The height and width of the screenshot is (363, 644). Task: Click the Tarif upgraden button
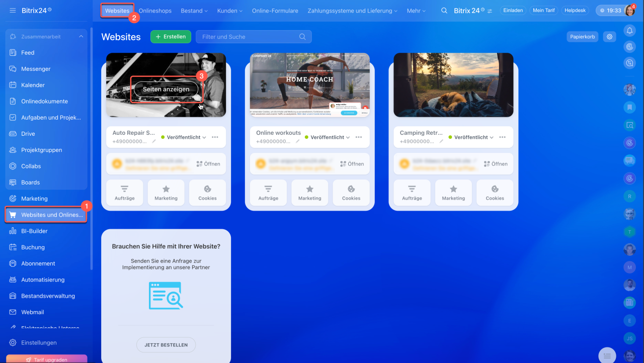[46, 359]
